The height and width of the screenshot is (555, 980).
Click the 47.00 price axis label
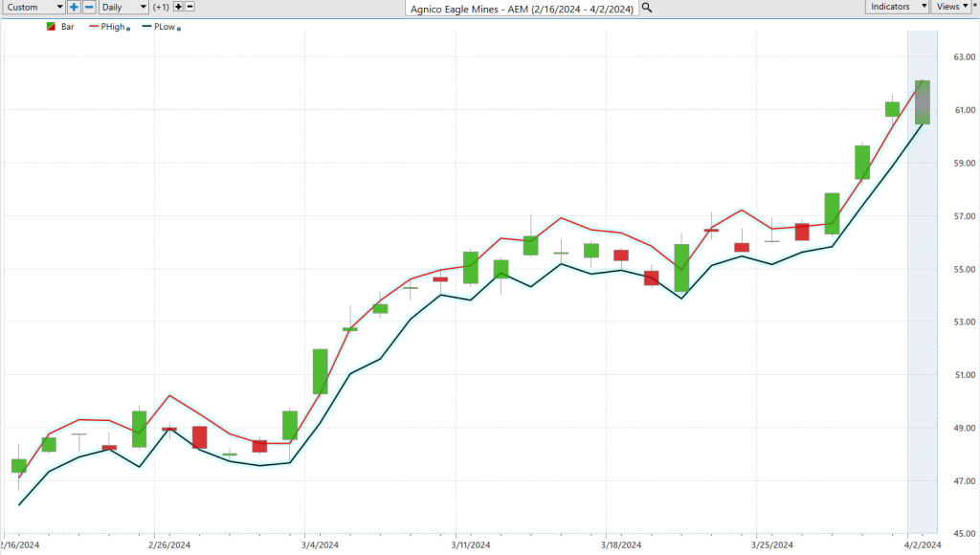coord(965,481)
